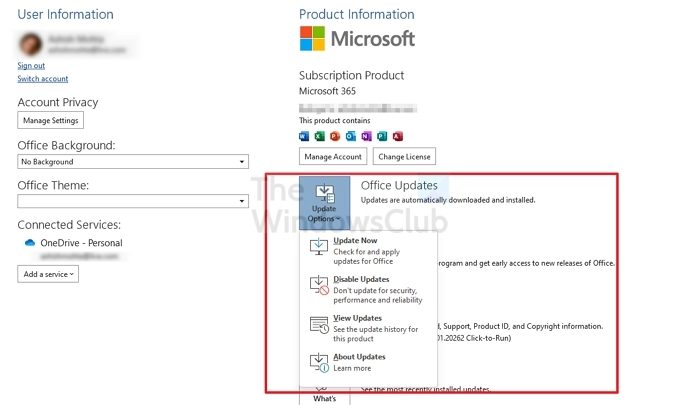Expand the Office Theme dropdown
This screenshot has width=700, height=405.
[133, 201]
